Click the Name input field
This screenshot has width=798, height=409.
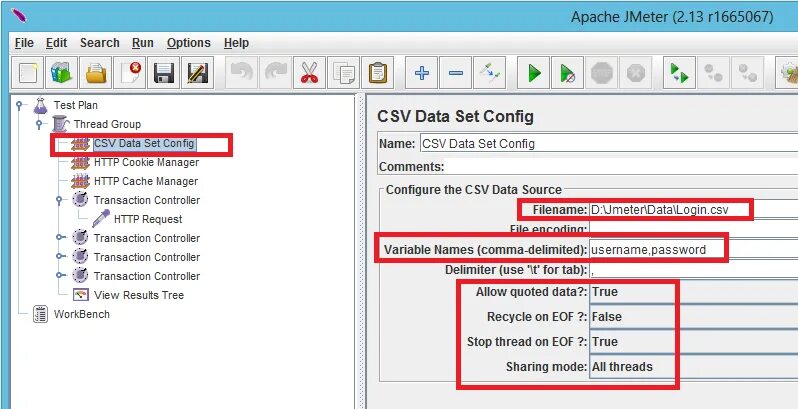point(609,144)
